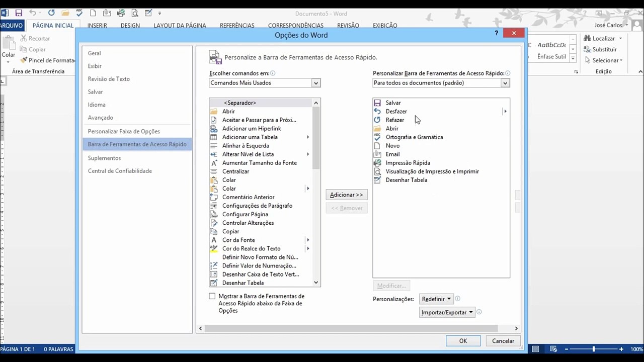Click the info icon next to Importar/Exportar

click(x=479, y=312)
